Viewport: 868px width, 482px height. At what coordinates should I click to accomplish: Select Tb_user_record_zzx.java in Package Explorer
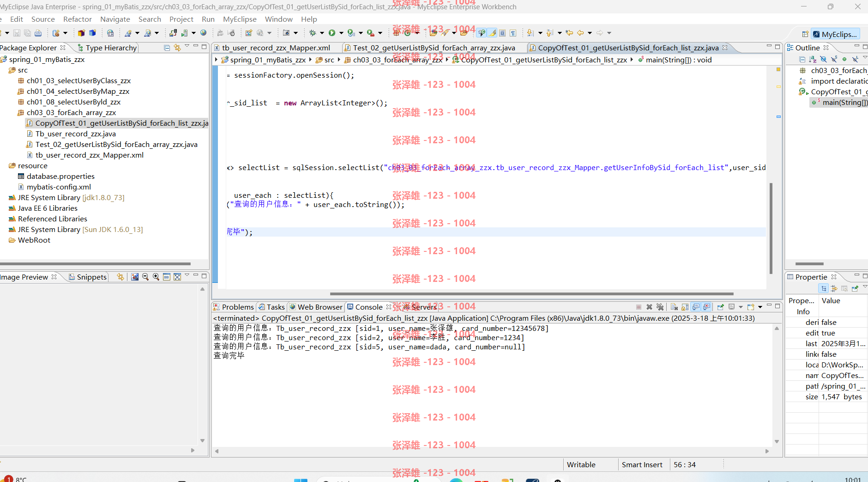tap(75, 134)
